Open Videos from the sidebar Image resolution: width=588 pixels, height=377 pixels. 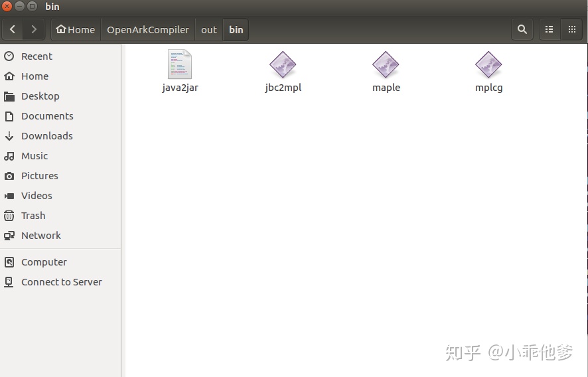click(60, 195)
